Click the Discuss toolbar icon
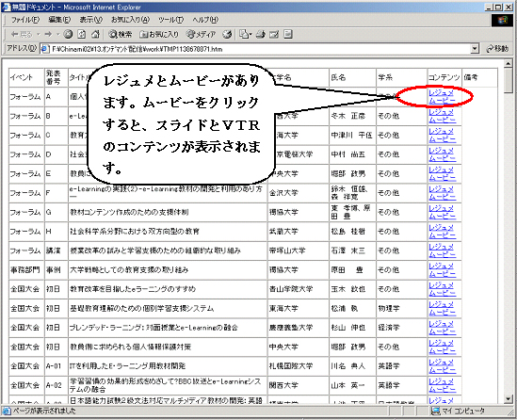Screen dimensions: 517x420 pyautogui.click(x=288, y=34)
